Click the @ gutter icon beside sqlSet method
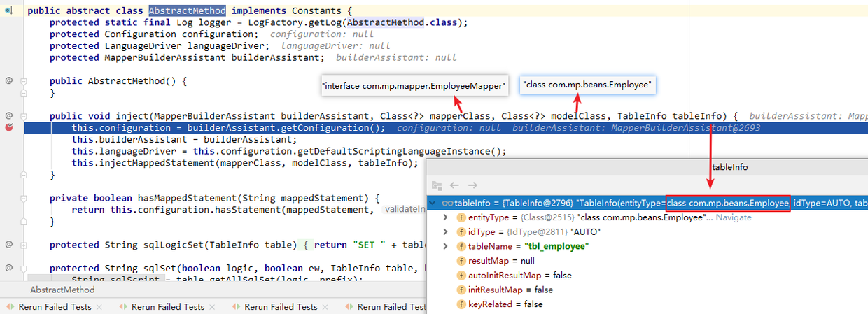 9,267
